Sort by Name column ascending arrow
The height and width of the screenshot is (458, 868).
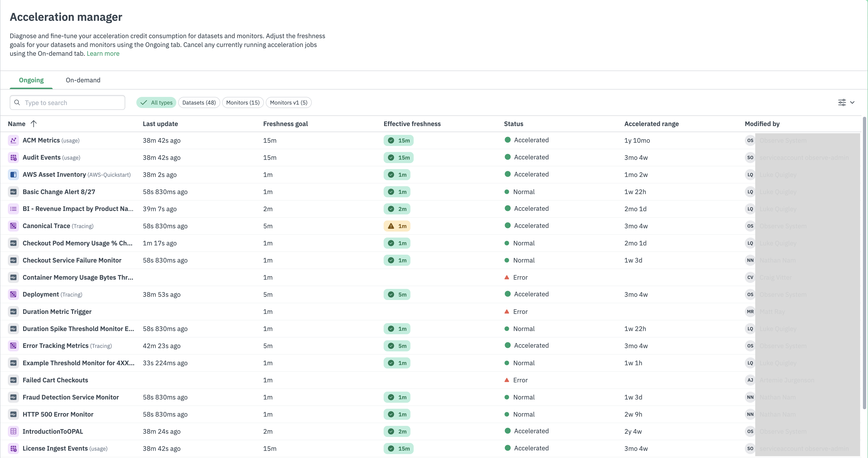[33, 124]
